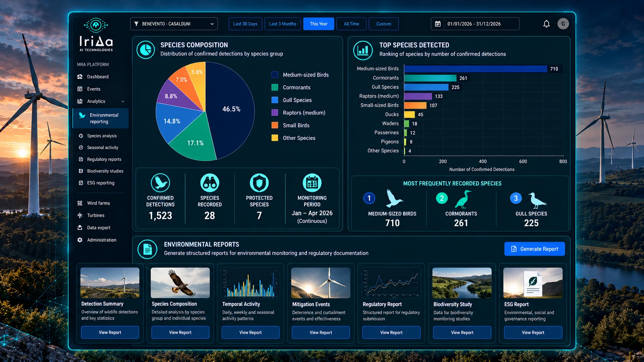Open the Benevento - Casalduni site dropdown
Image resolution: width=644 pixels, height=362 pixels.
174,24
